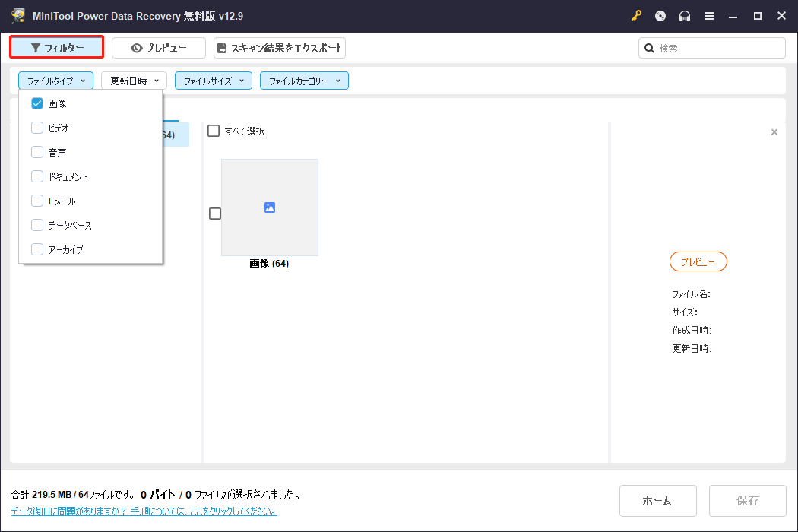Tick the すべて選択 checkbox

point(214,131)
